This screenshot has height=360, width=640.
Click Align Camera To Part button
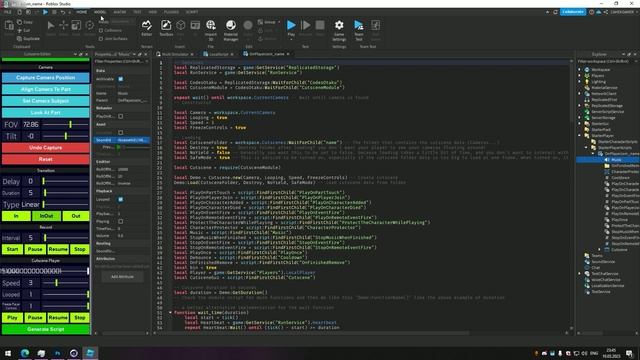point(46,89)
